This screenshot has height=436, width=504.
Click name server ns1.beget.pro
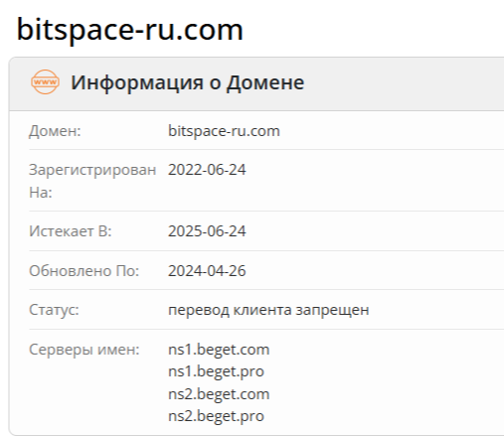(x=216, y=371)
